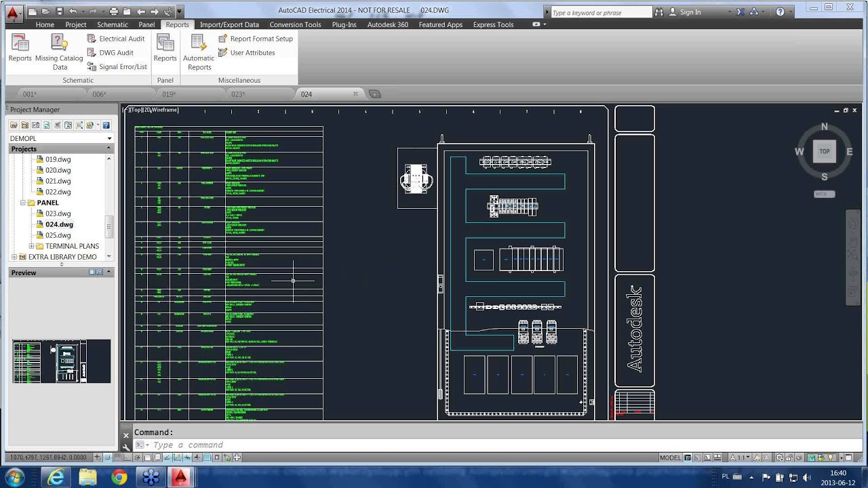Click the drawing preview thumbnail
The height and width of the screenshot is (488, 868).
click(x=61, y=361)
